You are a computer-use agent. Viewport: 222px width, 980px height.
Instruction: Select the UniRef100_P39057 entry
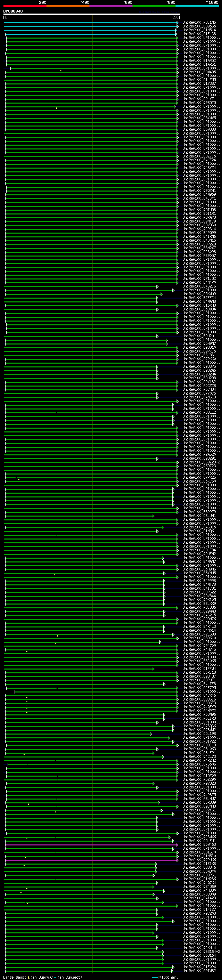coord(199,256)
